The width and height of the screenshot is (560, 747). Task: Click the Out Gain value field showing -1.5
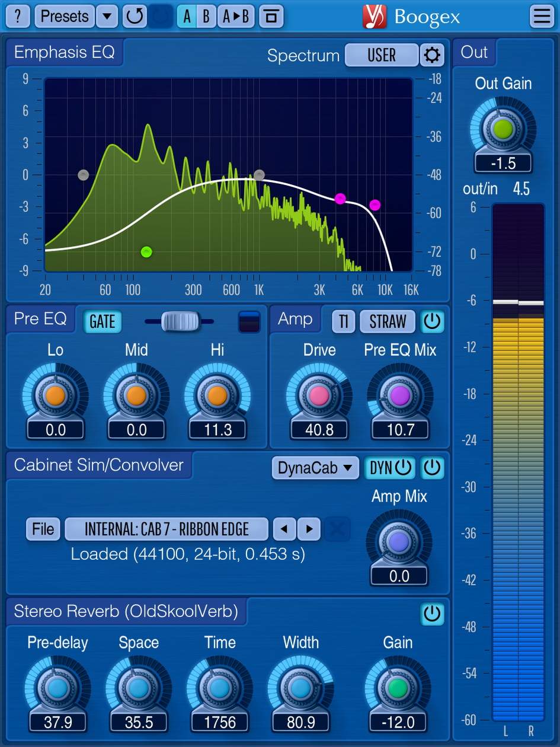503,162
